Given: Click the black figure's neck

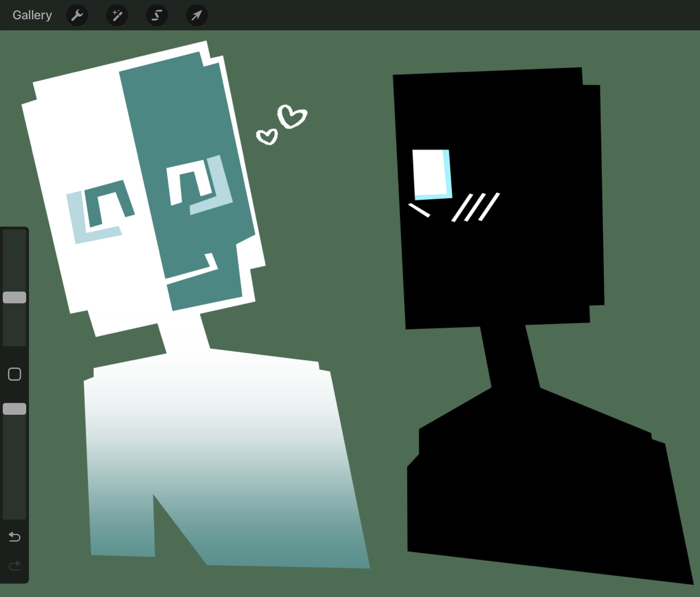Looking at the screenshot, I should pyautogui.click(x=509, y=357).
